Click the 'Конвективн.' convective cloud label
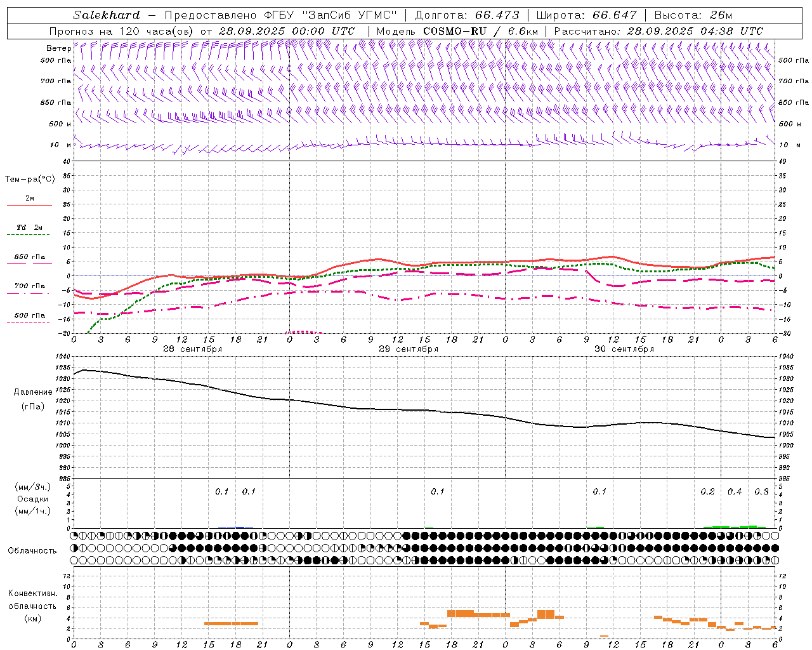This screenshot has height=650, width=812. 32,594
